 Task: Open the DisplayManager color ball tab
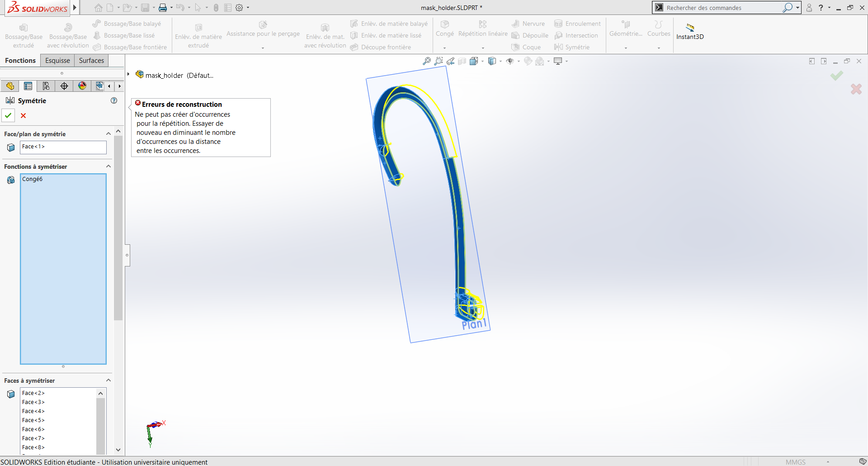click(82, 86)
